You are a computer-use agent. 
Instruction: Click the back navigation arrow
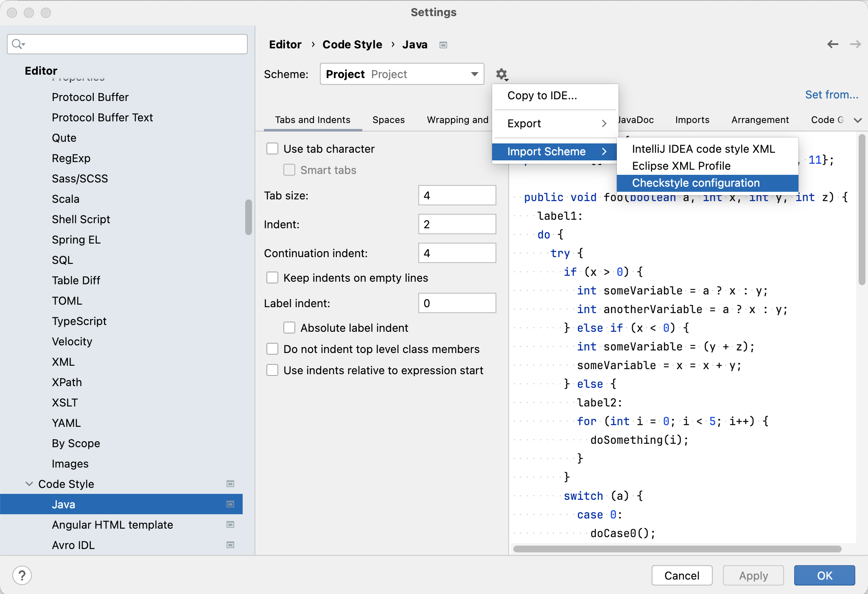(x=832, y=44)
